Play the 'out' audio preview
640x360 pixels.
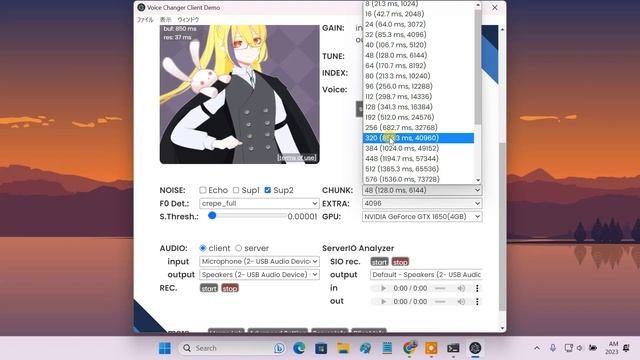click(383, 302)
